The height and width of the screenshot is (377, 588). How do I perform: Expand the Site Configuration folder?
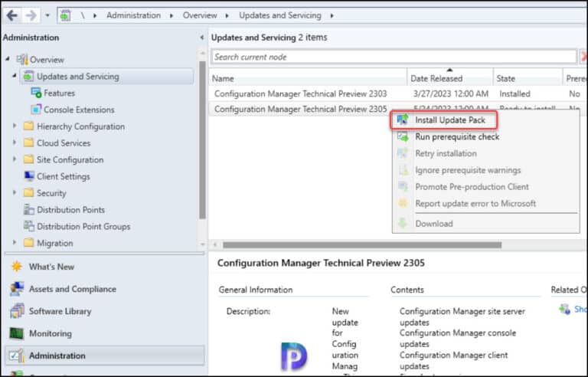tap(15, 159)
